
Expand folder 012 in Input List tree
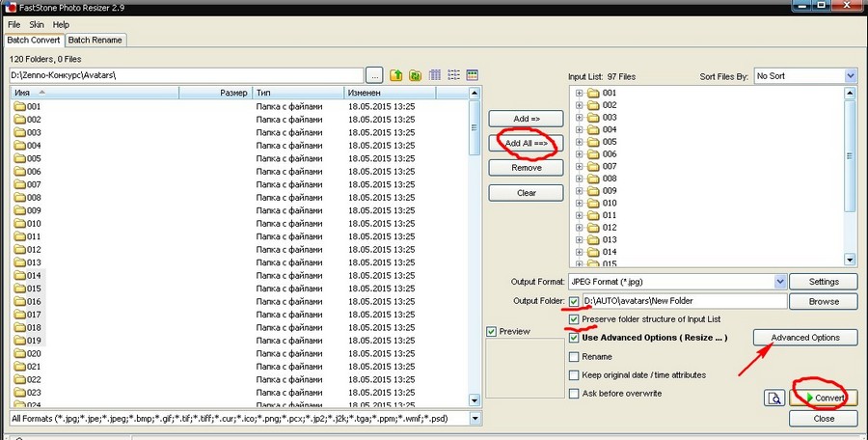pyautogui.click(x=580, y=227)
